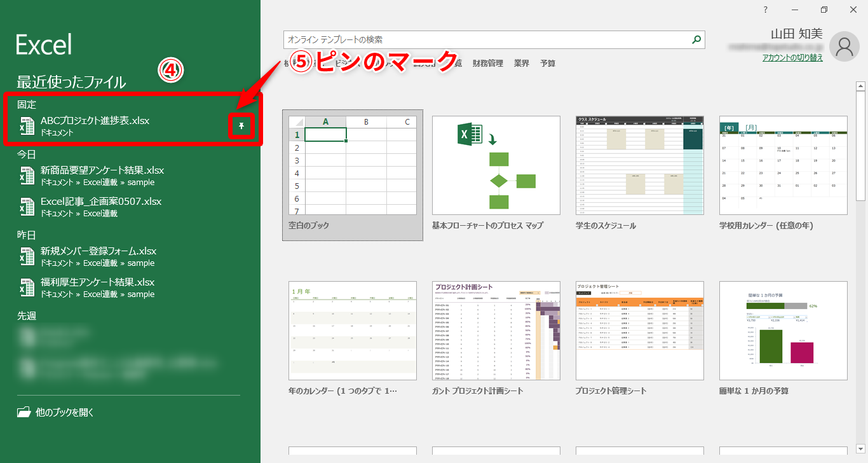Click the 最近使ったファイル heading
Viewport: 868px width, 463px height.
point(71,82)
